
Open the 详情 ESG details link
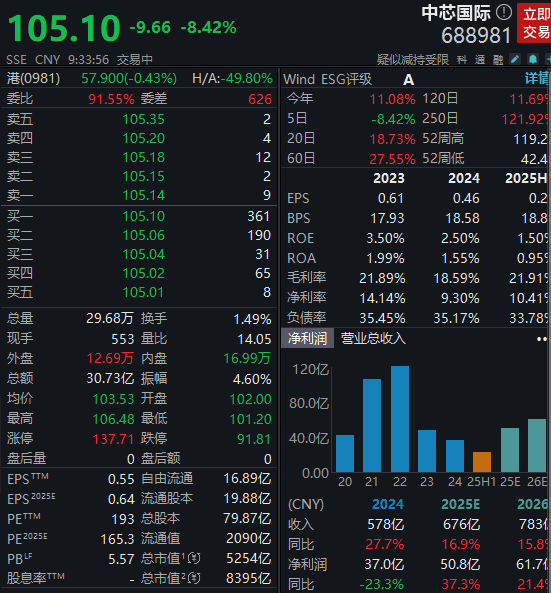tap(537, 79)
